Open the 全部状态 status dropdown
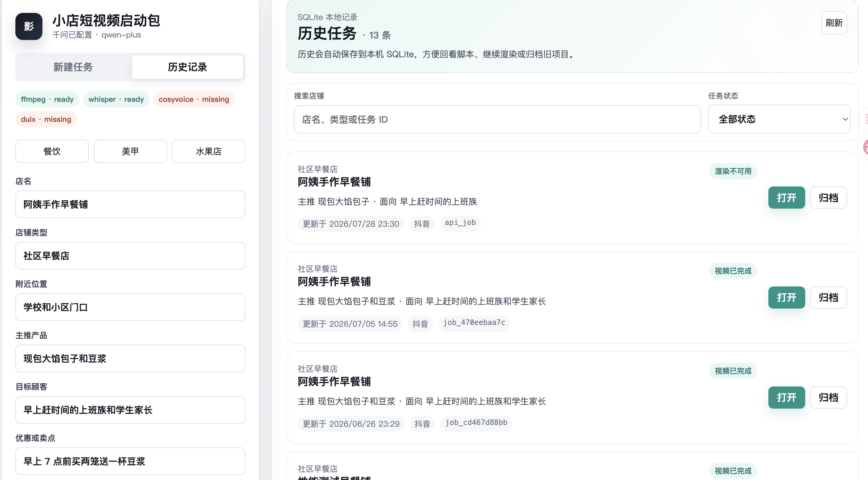 click(779, 119)
